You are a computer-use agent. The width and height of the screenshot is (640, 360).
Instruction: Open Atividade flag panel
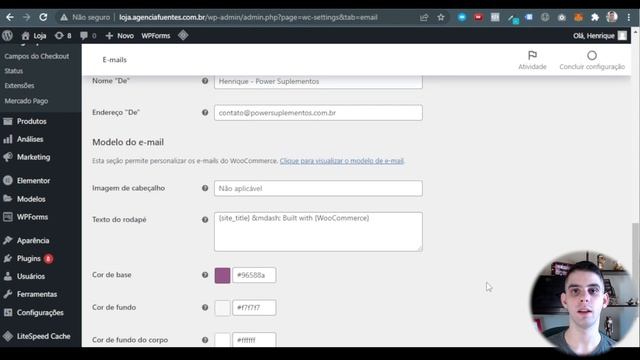point(532,60)
